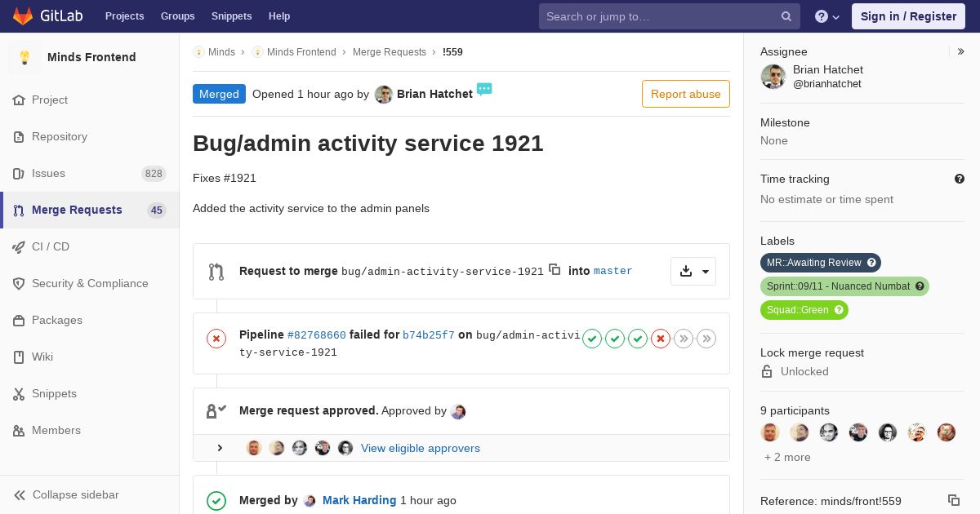Open Snippets in top navigation
The image size is (980, 514).
tap(232, 16)
